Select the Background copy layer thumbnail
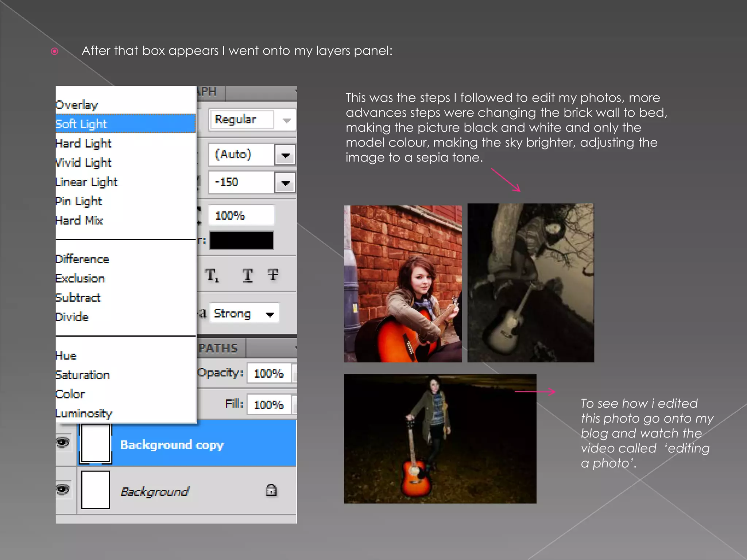 96,444
